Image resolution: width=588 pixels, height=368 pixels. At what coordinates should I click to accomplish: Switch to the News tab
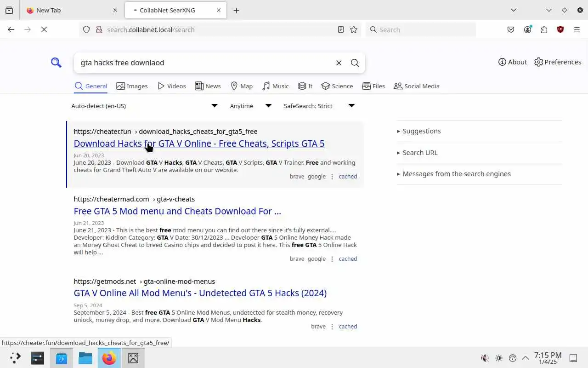pyautogui.click(x=208, y=86)
